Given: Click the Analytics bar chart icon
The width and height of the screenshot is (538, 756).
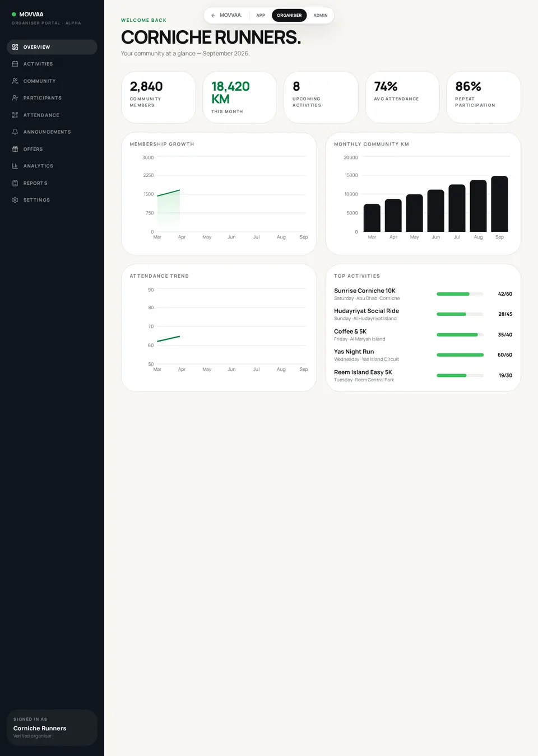Looking at the screenshot, I should [15, 166].
